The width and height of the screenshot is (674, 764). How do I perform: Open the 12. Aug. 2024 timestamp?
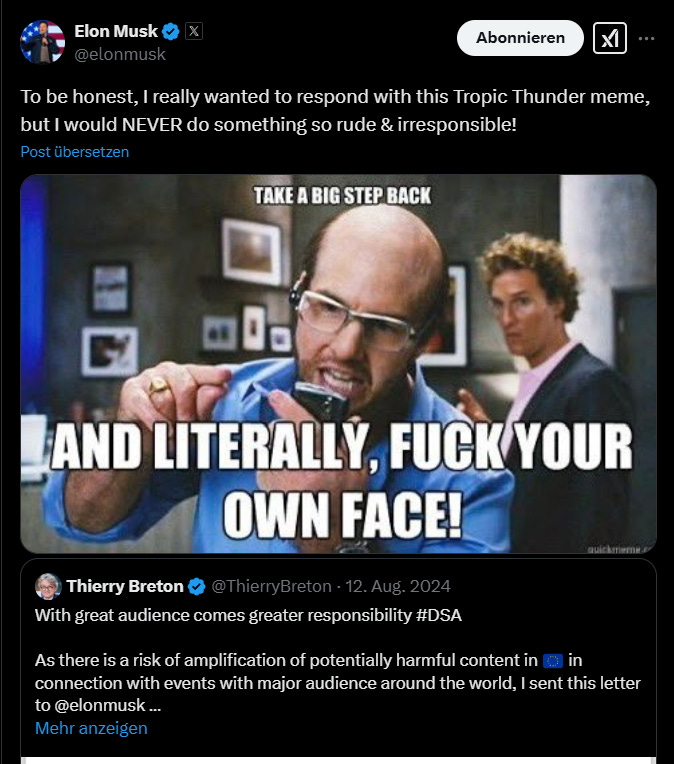[398, 586]
